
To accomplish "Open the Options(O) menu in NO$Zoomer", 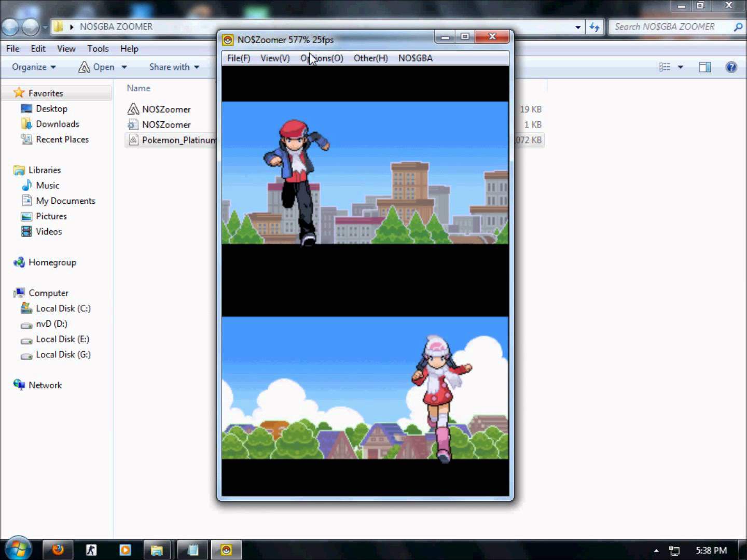I will click(x=322, y=58).
